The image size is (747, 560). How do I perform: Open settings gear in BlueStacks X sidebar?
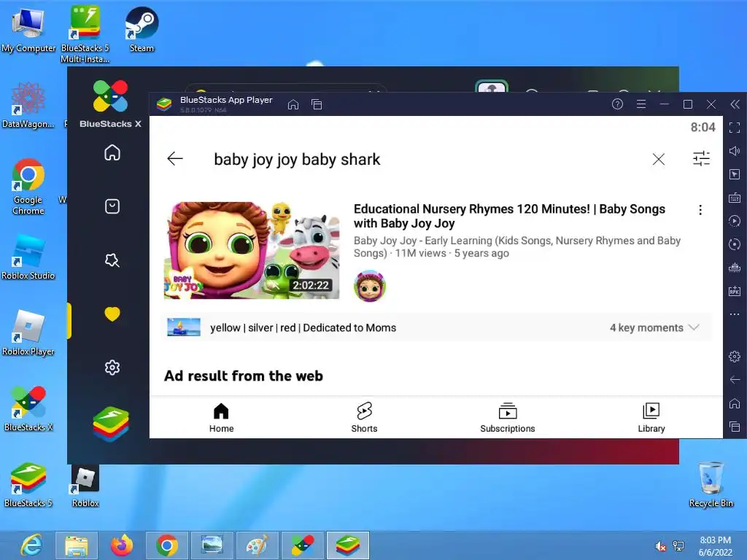(112, 367)
